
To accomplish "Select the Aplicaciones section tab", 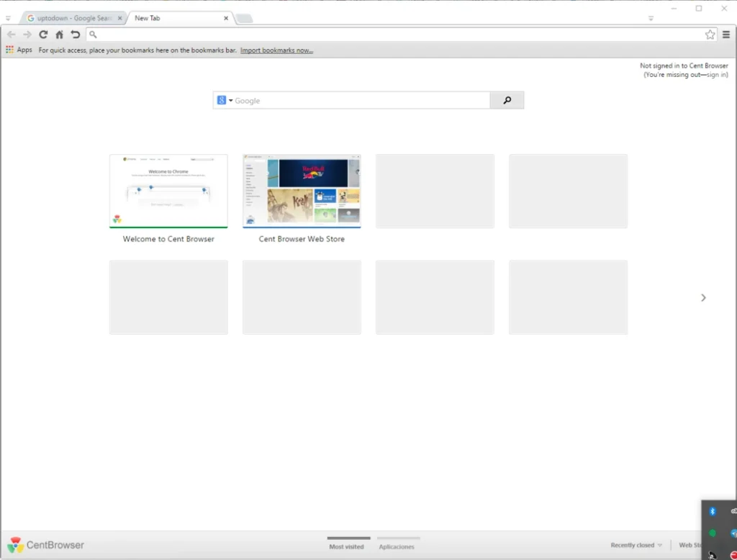I will pos(397,547).
